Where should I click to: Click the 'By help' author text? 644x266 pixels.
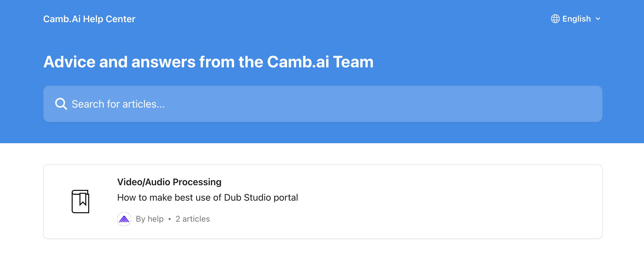[x=150, y=219]
